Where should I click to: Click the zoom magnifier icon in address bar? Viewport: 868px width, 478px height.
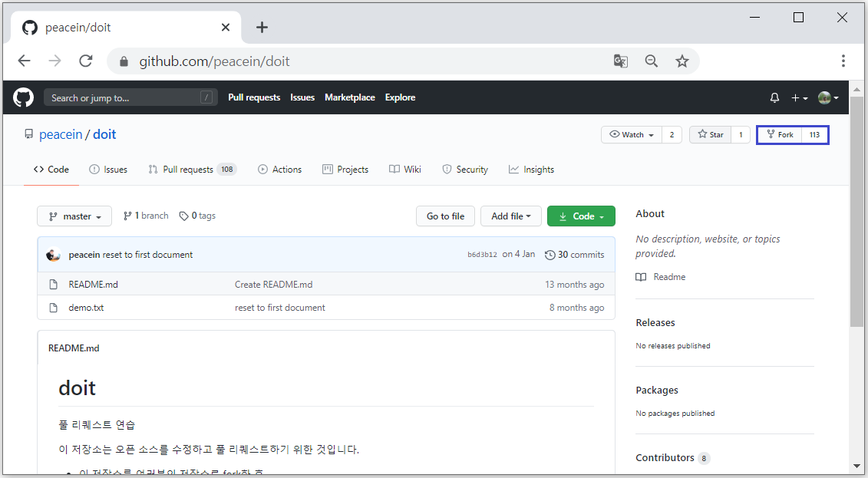[652, 61]
